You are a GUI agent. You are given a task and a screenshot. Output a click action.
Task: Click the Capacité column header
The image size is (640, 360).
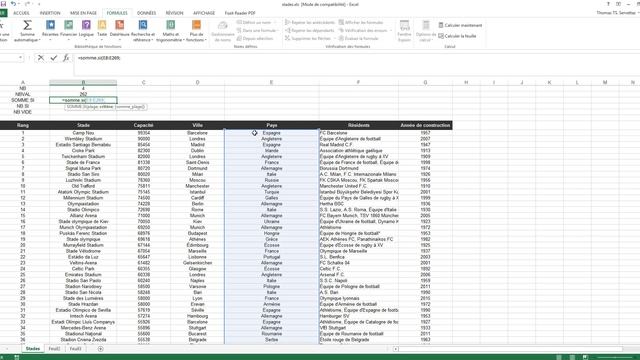(144, 125)
